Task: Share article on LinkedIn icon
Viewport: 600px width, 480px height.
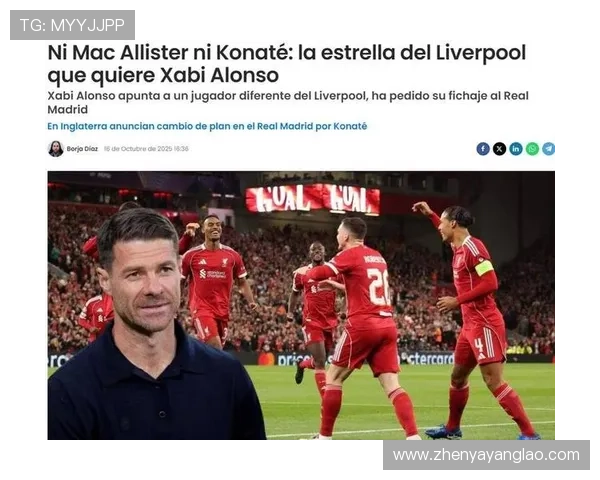Action: (x=516, y=149)
